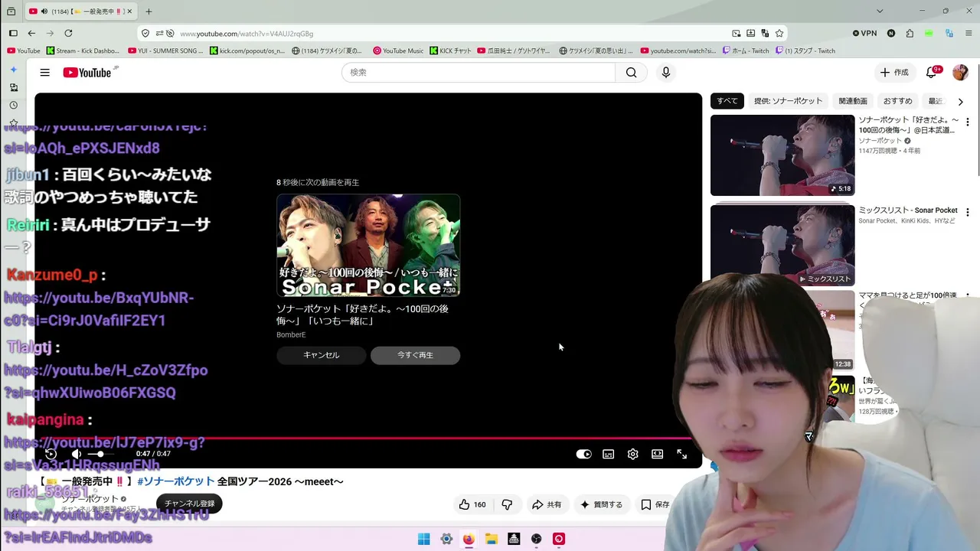The height and width of the screenshot is (551, 980).
Task: Open options for the 好きだよ。 recommended video
Action: click(967, 122)
